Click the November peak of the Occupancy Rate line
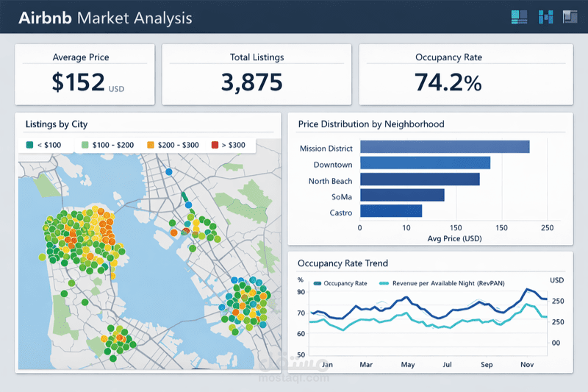Screen dimensions: 588x392 527,289
